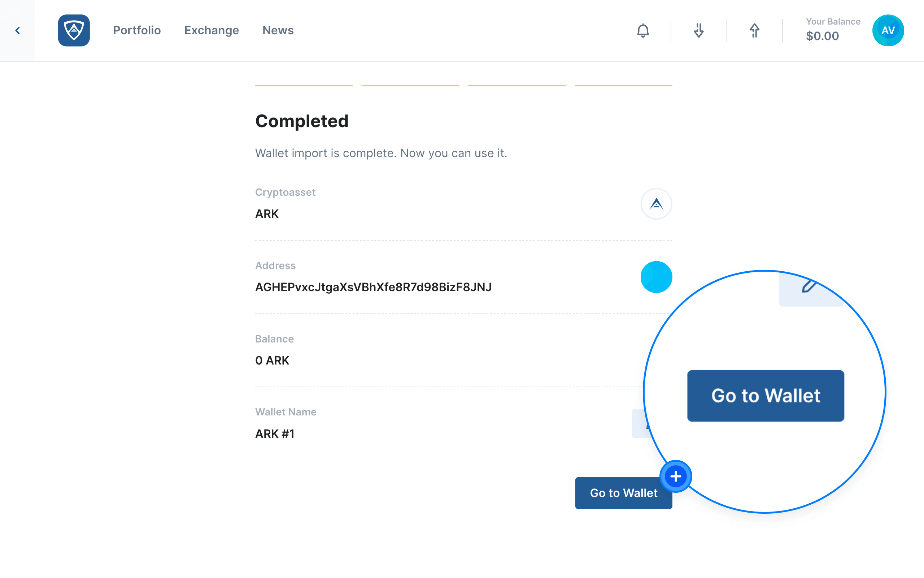Go to the Exchange section

[212, 31]
